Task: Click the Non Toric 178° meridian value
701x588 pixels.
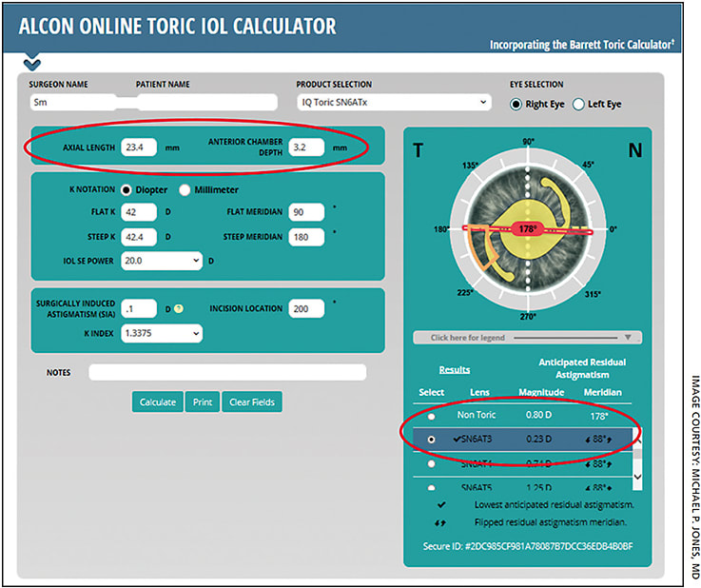Action: (x=598, y=417)
